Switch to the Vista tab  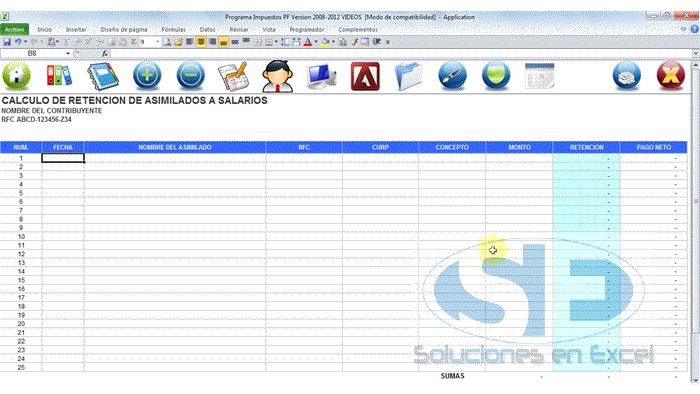click(x=269, y=29)
